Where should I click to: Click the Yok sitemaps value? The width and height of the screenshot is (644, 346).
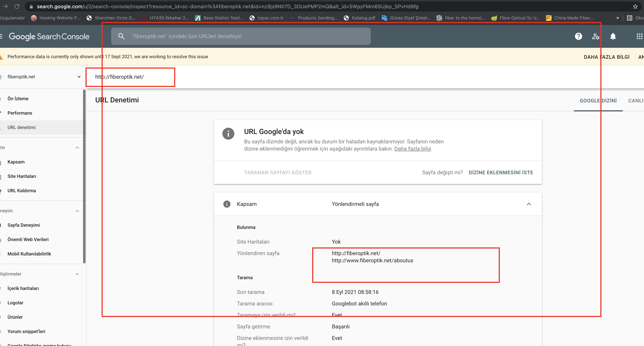click(336, 242)
